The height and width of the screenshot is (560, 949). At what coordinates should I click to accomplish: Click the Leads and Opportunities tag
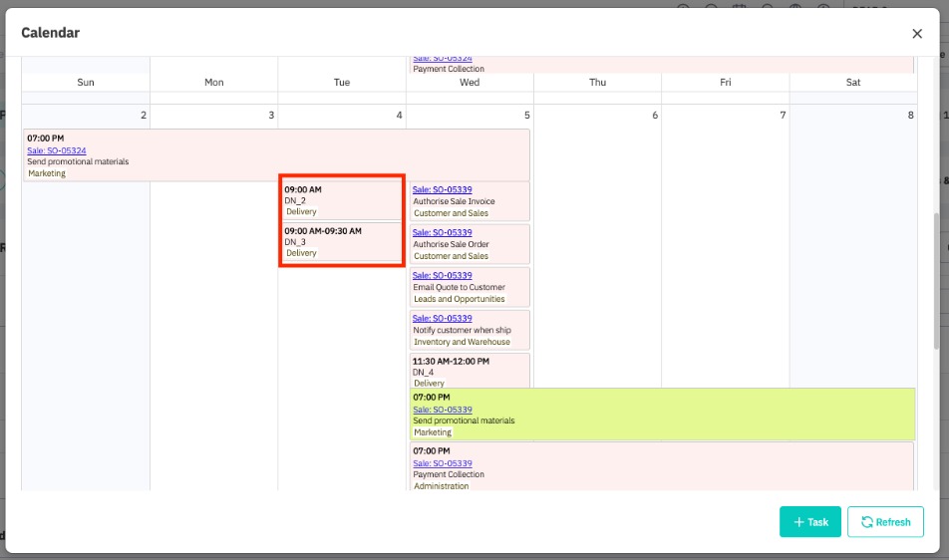coord(459,299)
